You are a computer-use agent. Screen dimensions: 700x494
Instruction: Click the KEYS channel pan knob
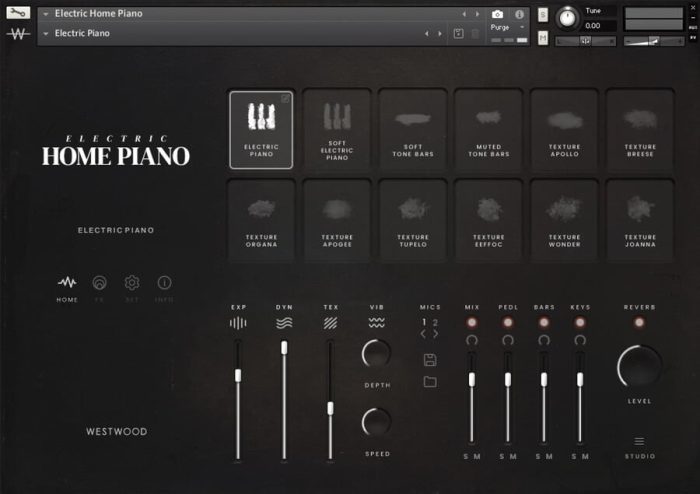580,340
